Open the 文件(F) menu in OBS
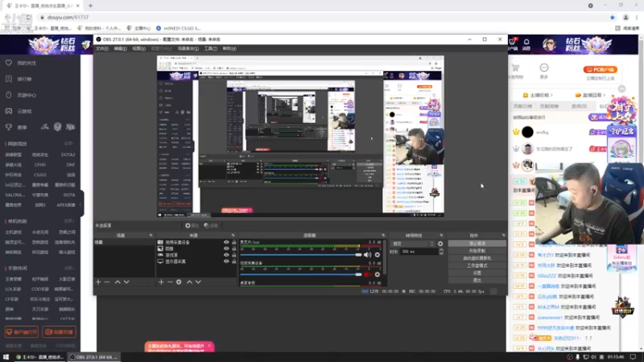644x362 pixels. coord(102,48)
